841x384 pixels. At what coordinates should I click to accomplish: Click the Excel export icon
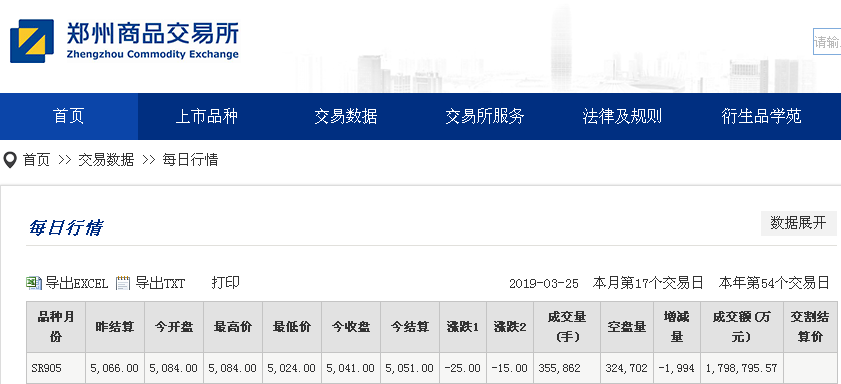point(34,283)
